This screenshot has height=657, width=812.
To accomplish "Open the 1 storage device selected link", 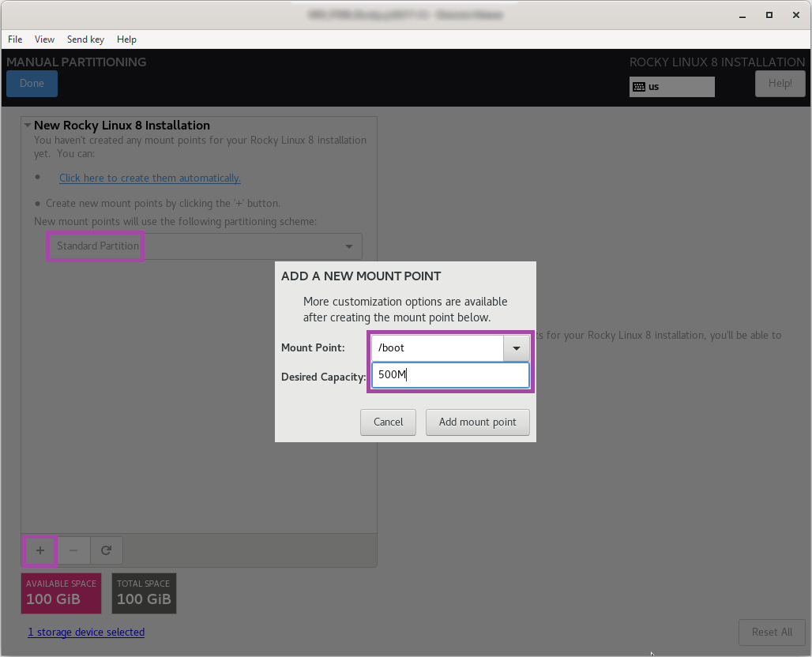I will click(x=86, y=633).
